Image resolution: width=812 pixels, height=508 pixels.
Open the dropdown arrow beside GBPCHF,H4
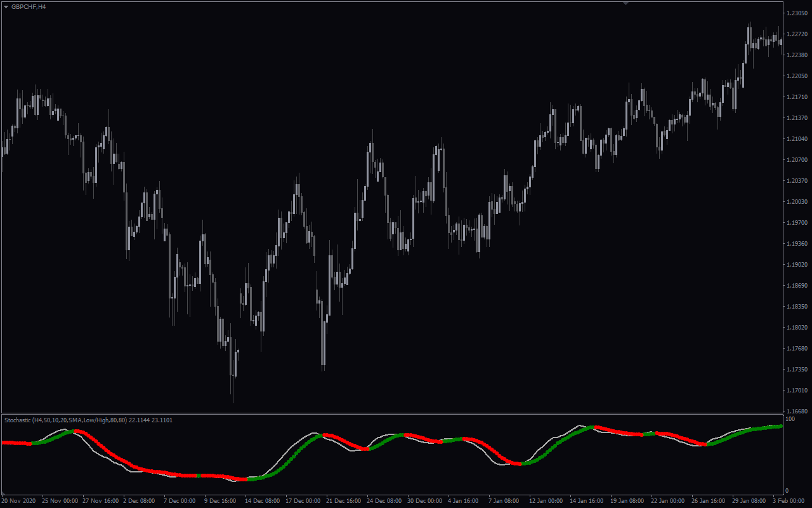coord(6,6)
